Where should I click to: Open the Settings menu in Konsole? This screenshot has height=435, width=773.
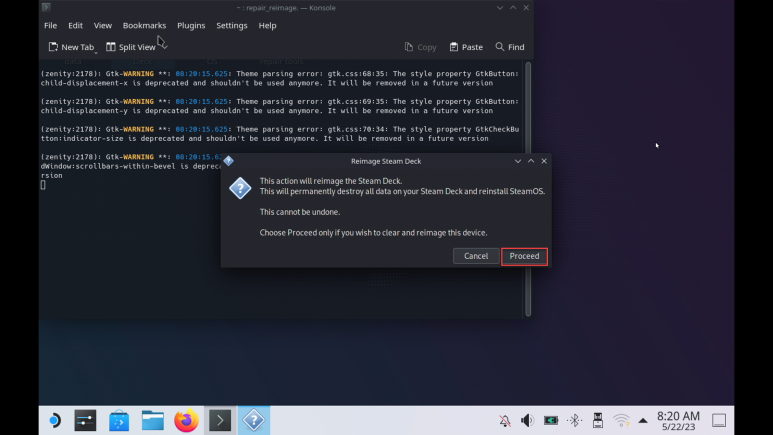pos(232,26)
